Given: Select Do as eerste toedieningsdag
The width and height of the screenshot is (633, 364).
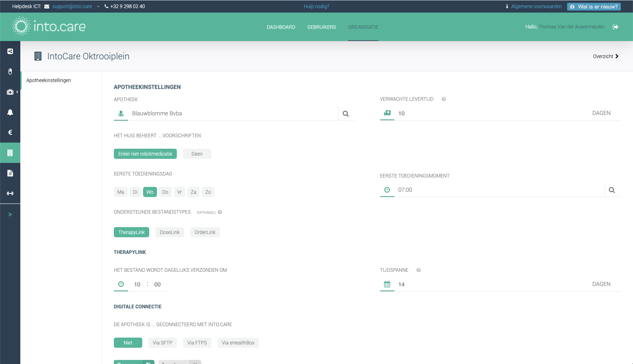Looking at the screenshot, I should 165,192.
